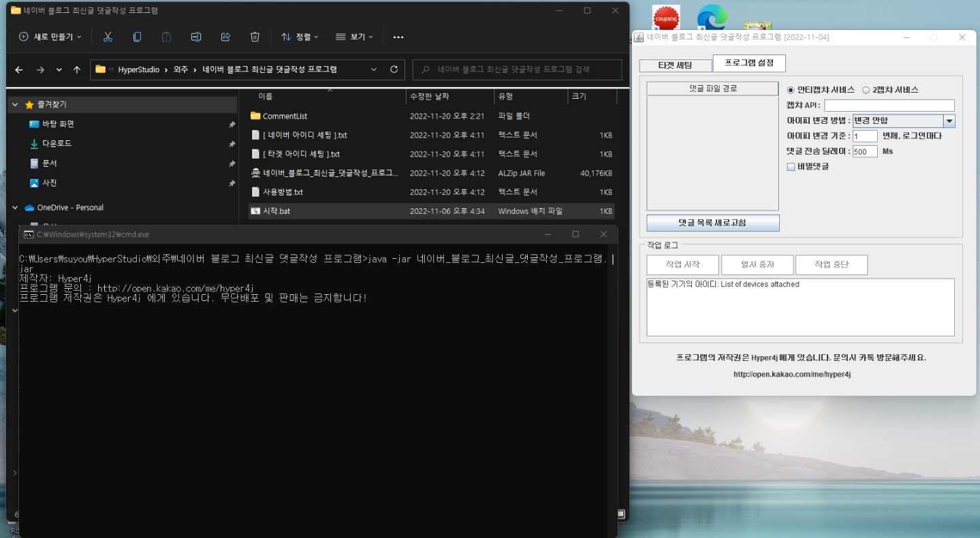Open the three-dot See more menu in Explorer
Viewport: 980px width, 538px height.
398,37
